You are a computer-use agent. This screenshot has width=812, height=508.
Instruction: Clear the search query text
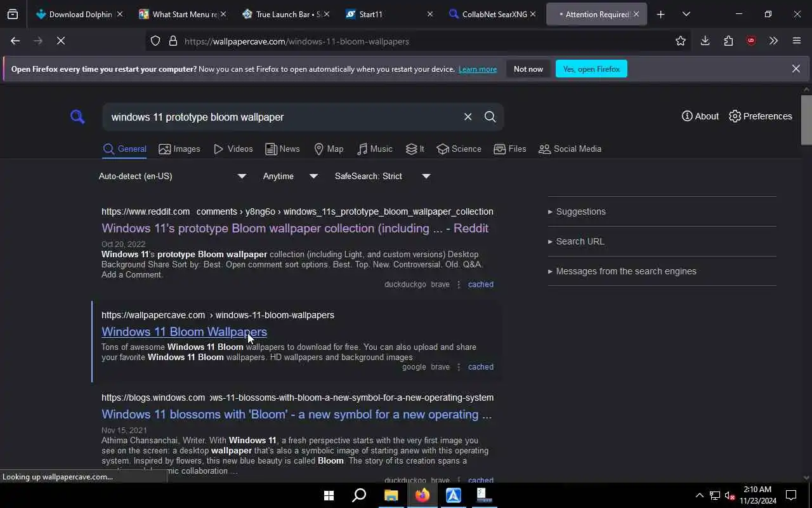click(x=468, y=117)
